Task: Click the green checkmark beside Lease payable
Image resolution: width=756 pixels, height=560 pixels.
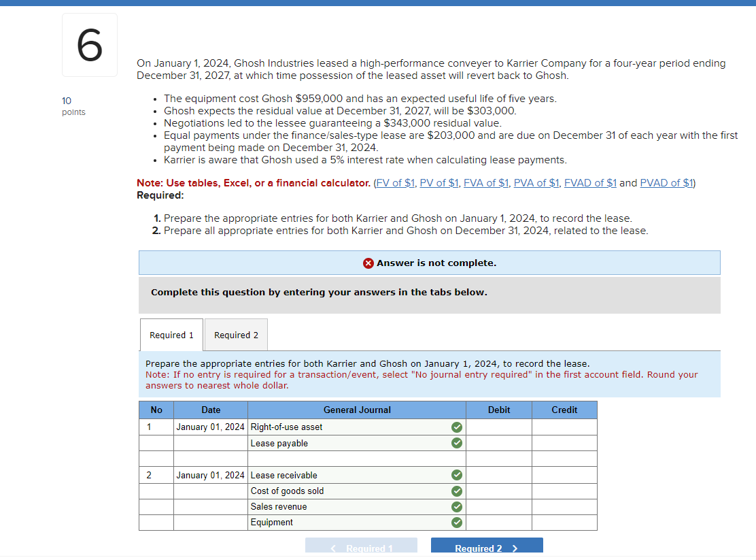Action: [456, 443]
